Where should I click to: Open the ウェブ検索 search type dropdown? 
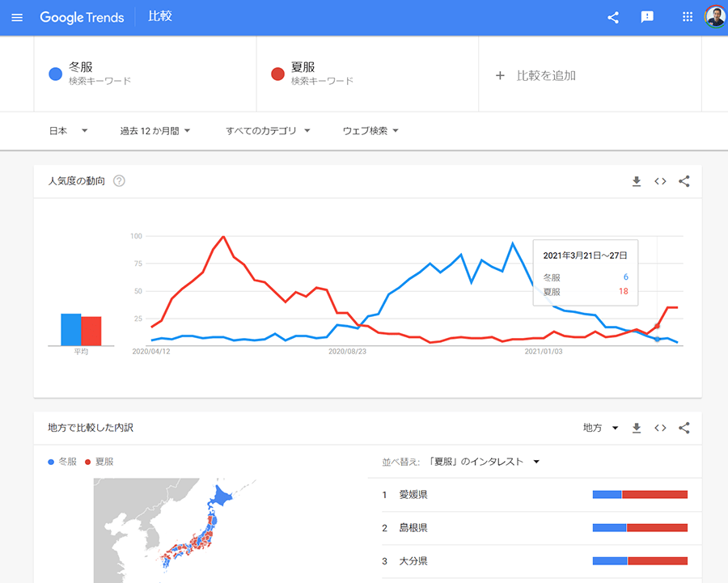pyautogui.click(x=370, y=131)
